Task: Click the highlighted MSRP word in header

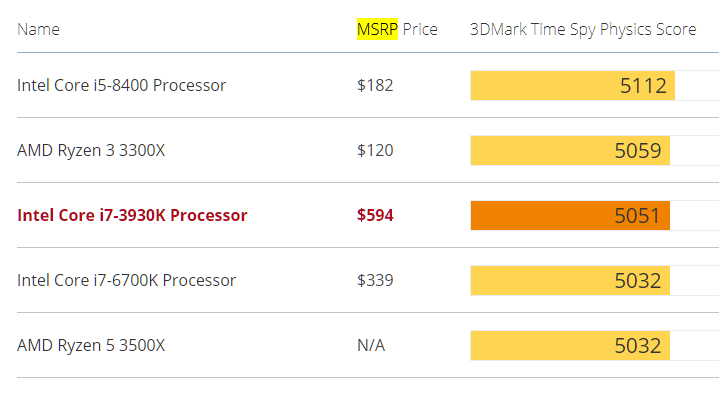Action: [x=377, y=29]
